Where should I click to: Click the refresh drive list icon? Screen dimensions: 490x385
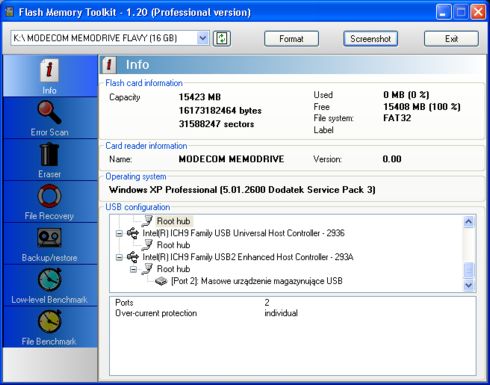222,38
